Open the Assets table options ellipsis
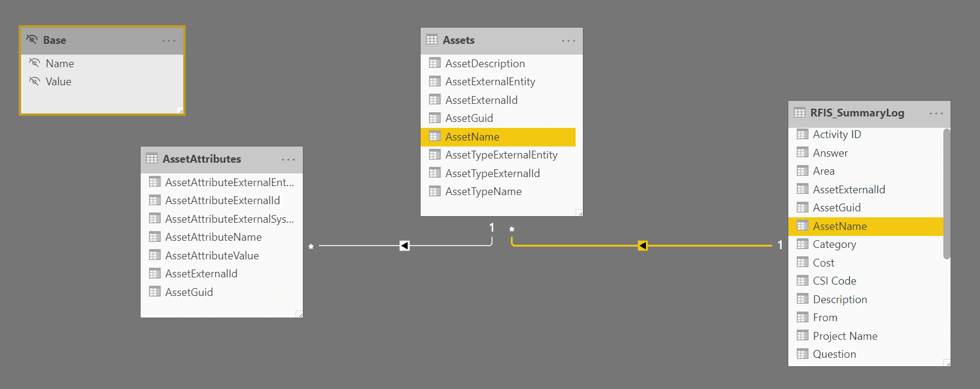 (x=568, y=41)
